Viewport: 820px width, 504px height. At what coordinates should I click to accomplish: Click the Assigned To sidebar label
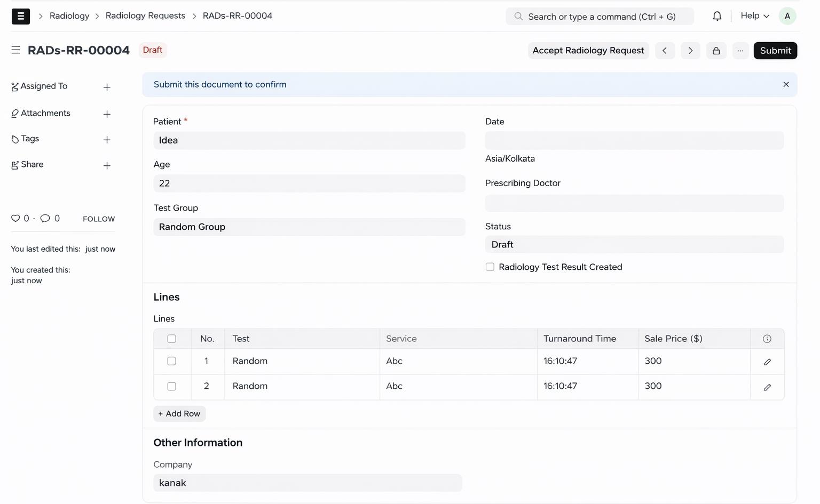44,86
